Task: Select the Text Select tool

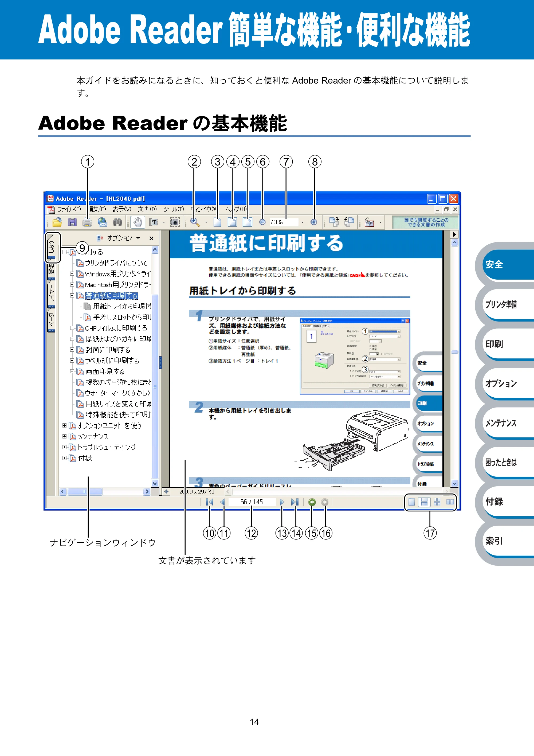Action: (x=153, y=222)
